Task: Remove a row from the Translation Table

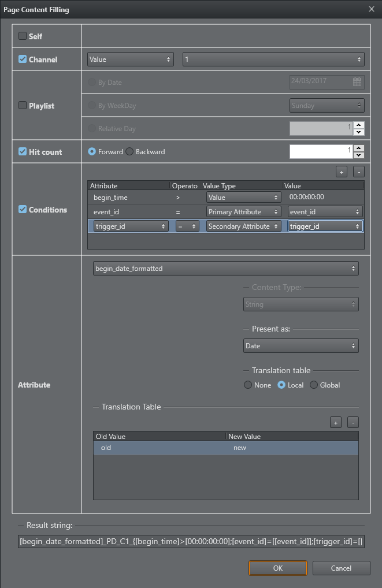Action: pyautogui.click(x=353, y=422)
